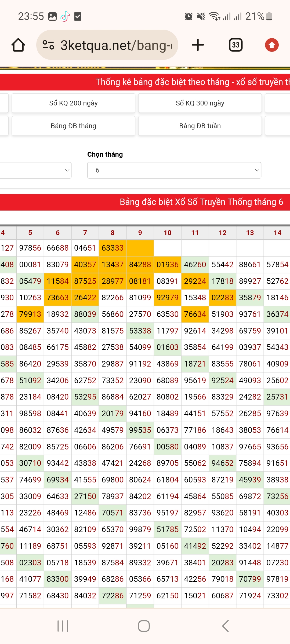Select green cell 25731
The height and width of the screenshot is (644, 290).
[277, 397]
